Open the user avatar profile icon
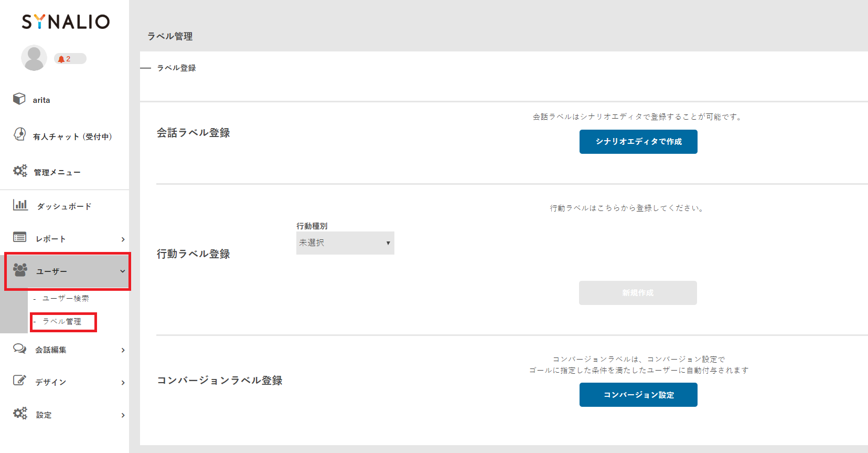868x453 pixels. [34, 58]
